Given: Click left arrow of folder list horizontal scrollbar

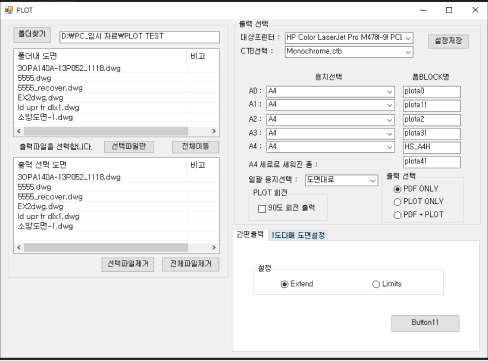Looking at the screenshot, I should click(x=19, y=131).
